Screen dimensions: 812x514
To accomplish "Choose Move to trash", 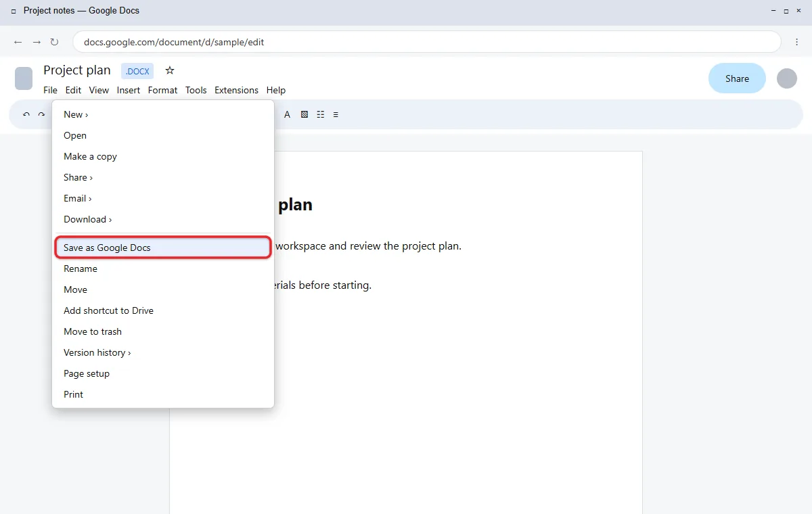I will (163, 331).
